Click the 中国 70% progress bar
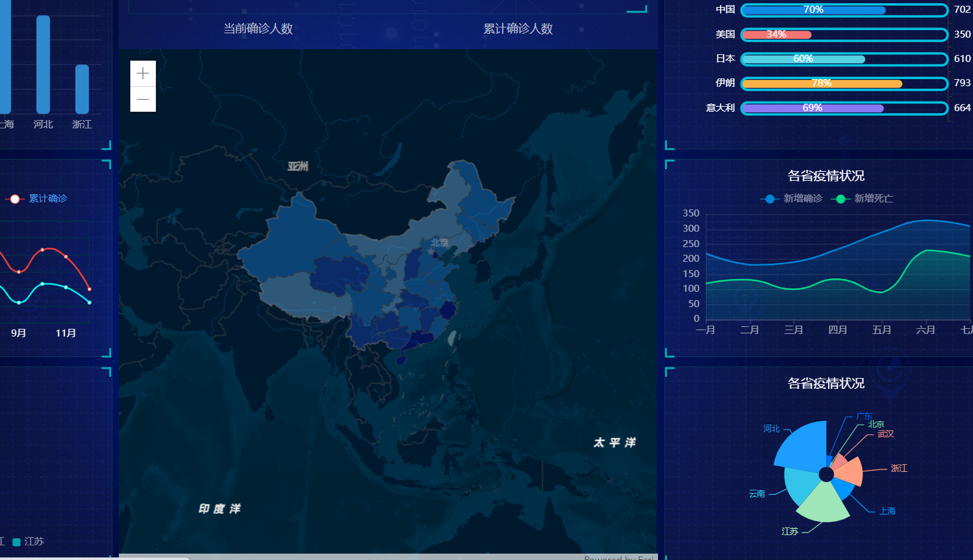The image size is (973, 560). tap(813, 10)
